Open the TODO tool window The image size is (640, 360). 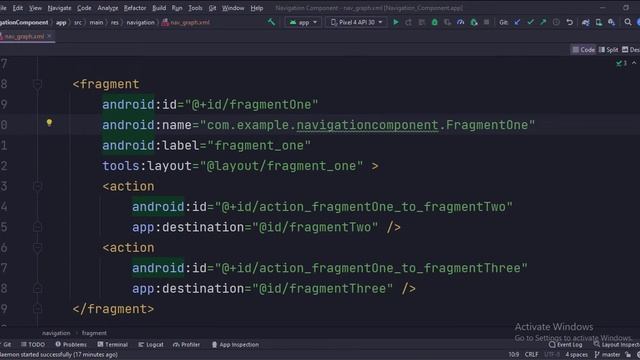point(33,344)
